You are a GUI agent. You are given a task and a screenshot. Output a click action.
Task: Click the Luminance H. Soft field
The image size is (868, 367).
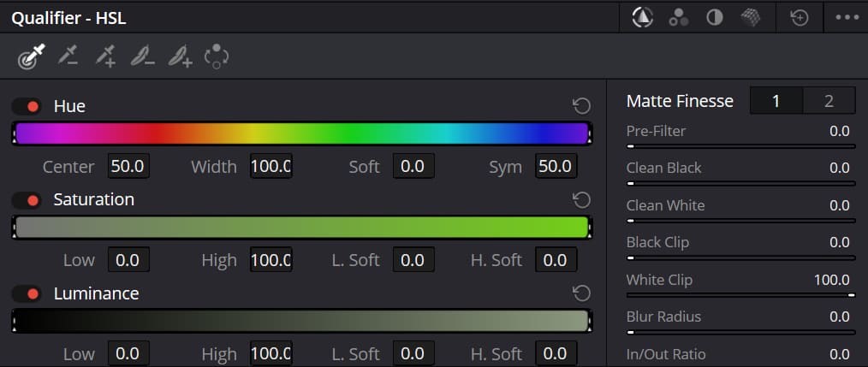click(x=556, y=353)
